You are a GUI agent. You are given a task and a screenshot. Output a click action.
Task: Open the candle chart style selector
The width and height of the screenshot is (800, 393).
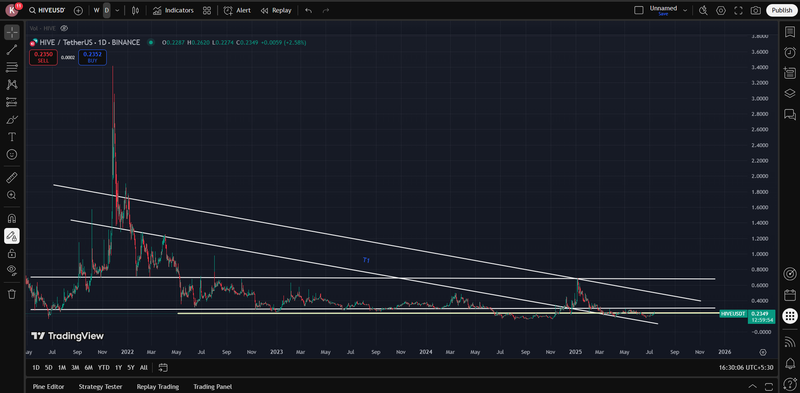(x=135, y=10)
